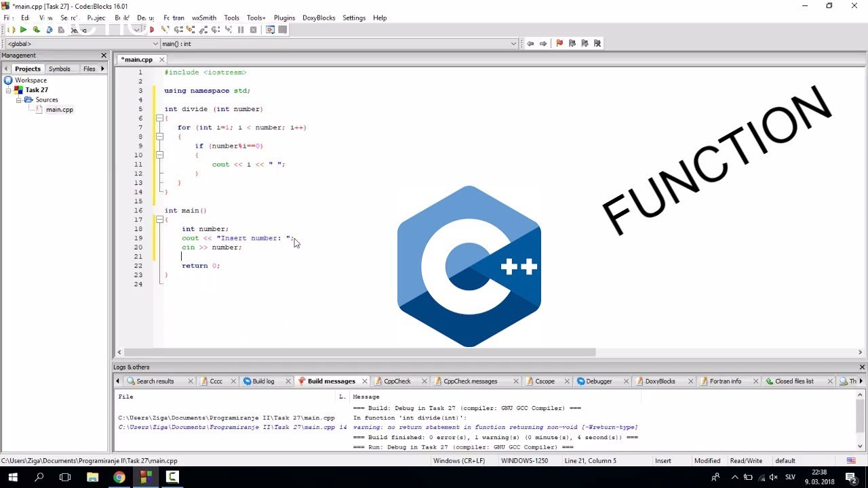Fold the if block at line 10
The image size is (868, 488).
pyautogui.click(x=159, y=155)
